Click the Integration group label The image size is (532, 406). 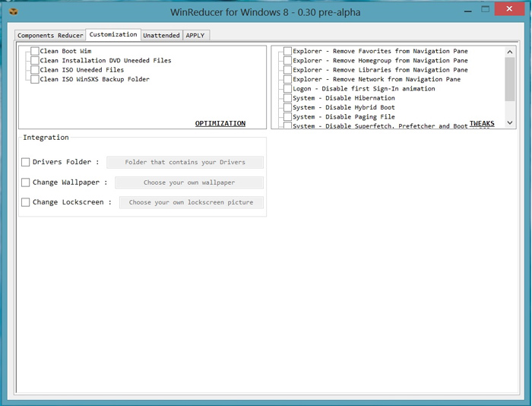[x=46, y=138]
